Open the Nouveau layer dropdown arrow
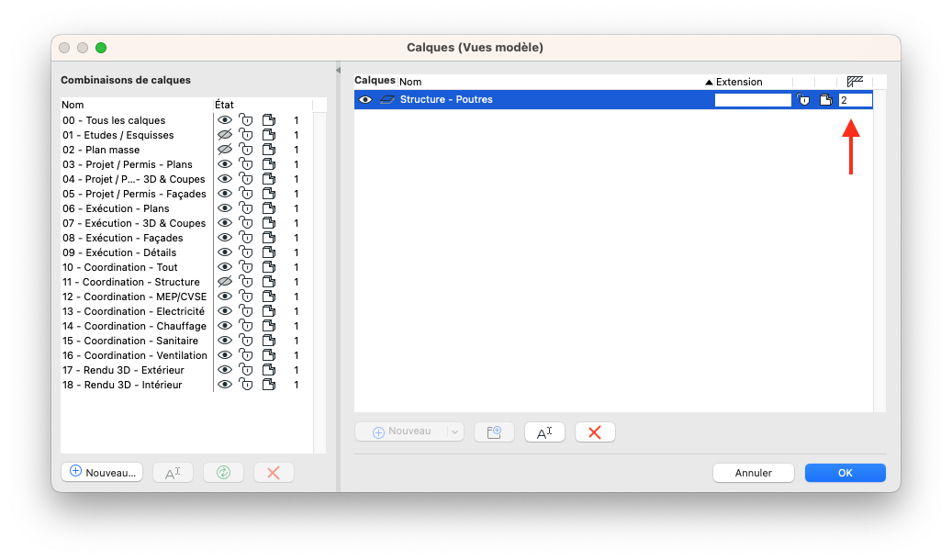 click(454, 431)
